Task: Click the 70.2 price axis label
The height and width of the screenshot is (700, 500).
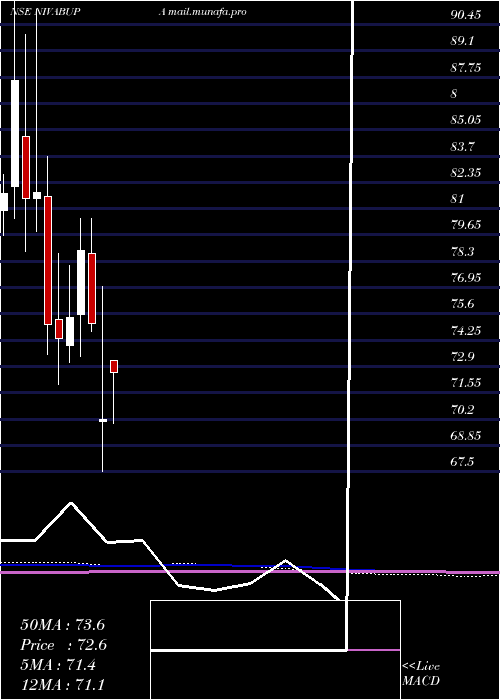Action: pyautogui.click(x=463, y=409)
